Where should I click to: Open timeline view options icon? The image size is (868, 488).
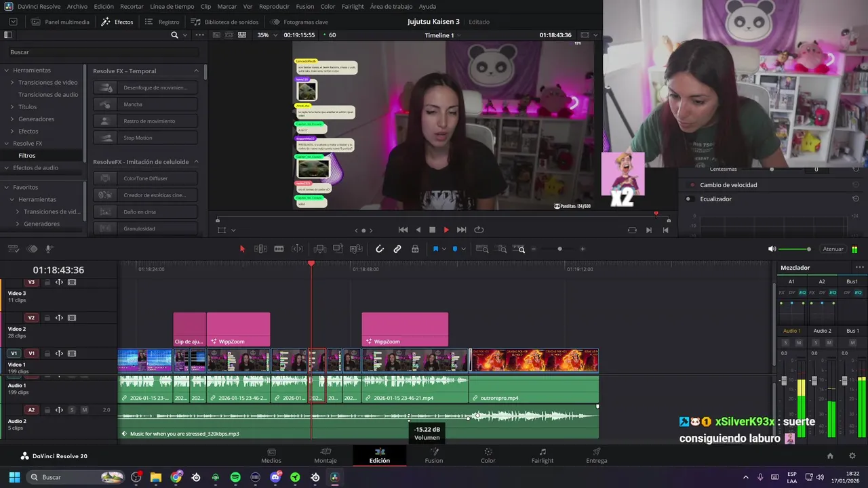tap(13, 249)
